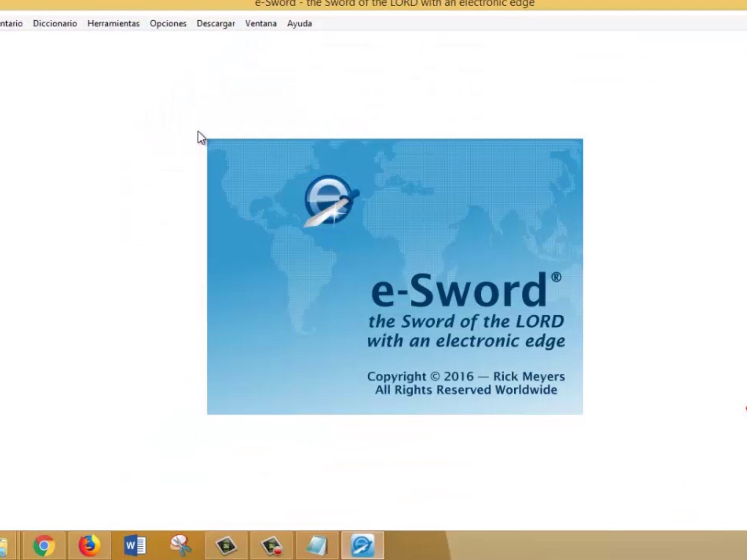The image size is (747, 560).
Task: Launch the Snipping Tool scissors icon
Action: 181,545
